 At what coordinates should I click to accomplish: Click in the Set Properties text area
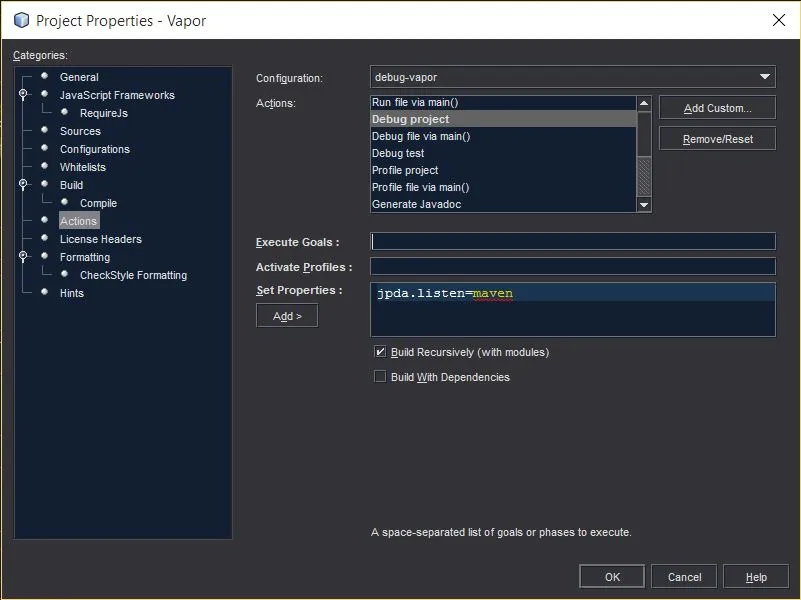click(x=573, y=309)
